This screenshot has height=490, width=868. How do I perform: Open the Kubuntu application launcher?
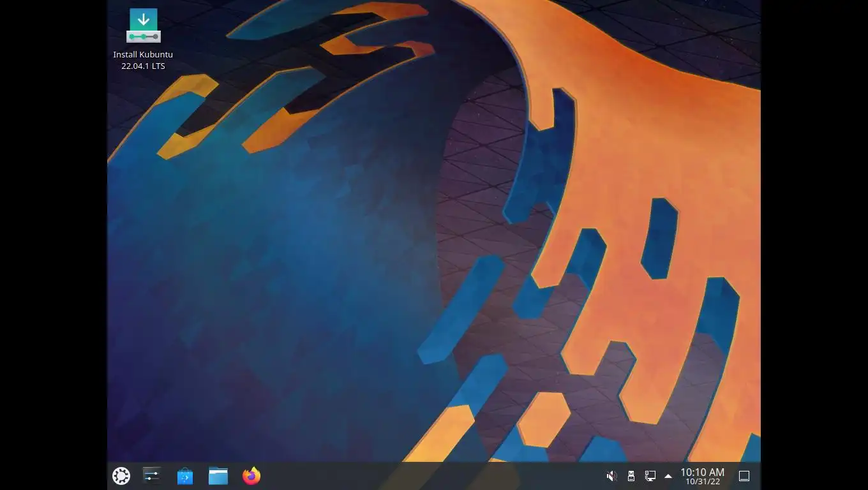pyautogui.click(x=121, y=476)
